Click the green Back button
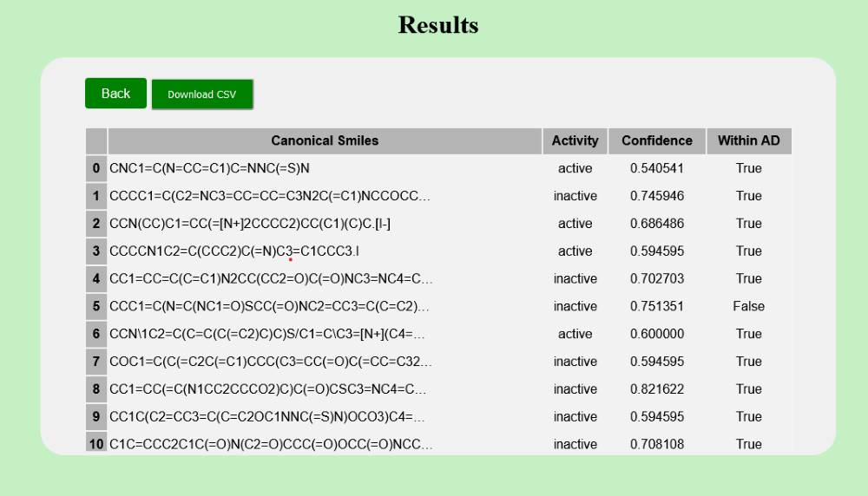The image size is (868, 496). pos(115,94)
